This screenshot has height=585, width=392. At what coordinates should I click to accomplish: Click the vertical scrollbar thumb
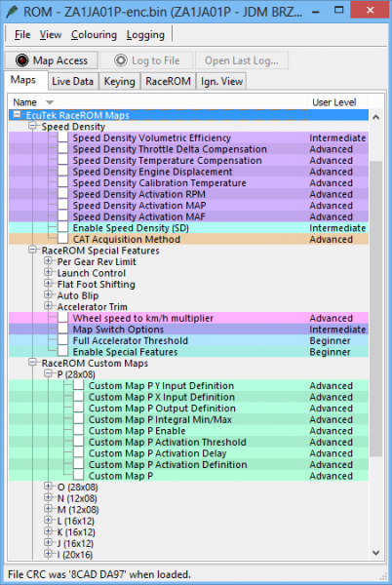click(x=376, y=309)
